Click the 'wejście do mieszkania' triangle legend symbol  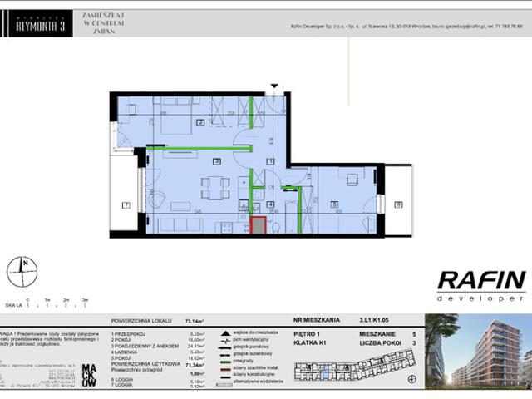(x=225, y=333)
